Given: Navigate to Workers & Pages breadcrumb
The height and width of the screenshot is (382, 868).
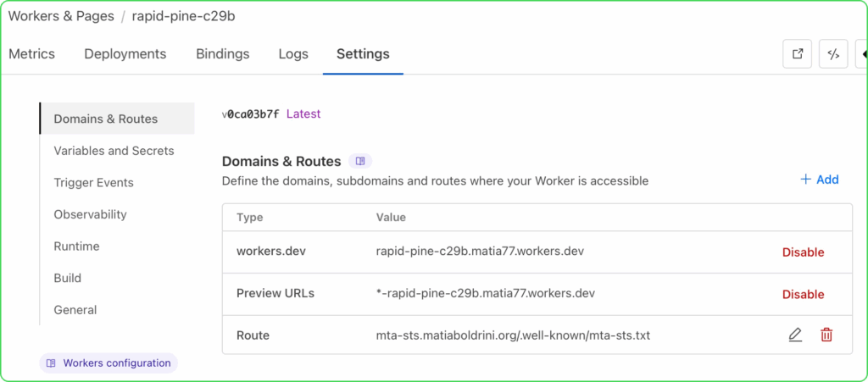Looking at the screenshot, I should point(61,16).
